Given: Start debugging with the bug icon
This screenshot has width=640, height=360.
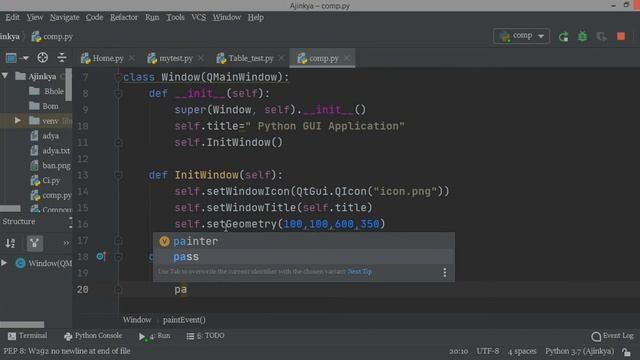Looking at the screenshot, I should click(582, 37).
